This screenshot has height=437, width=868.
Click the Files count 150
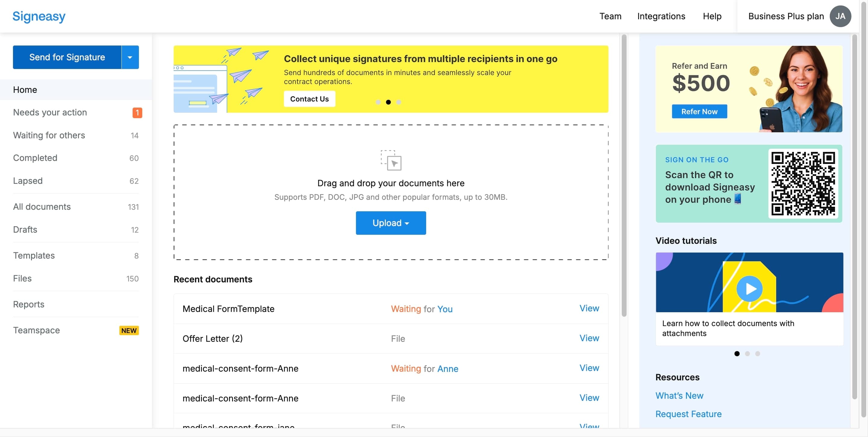132,279
